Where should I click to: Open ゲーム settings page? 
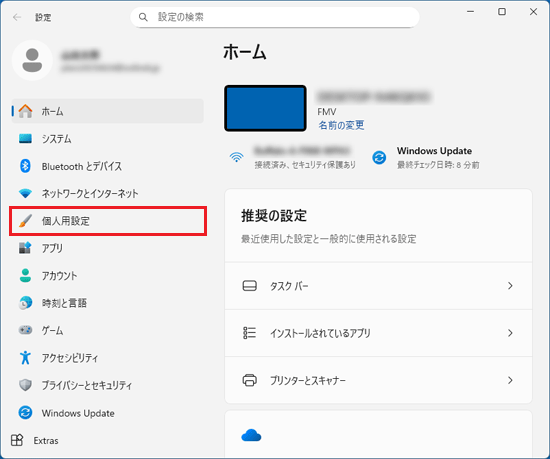click(x=108, y=330)
